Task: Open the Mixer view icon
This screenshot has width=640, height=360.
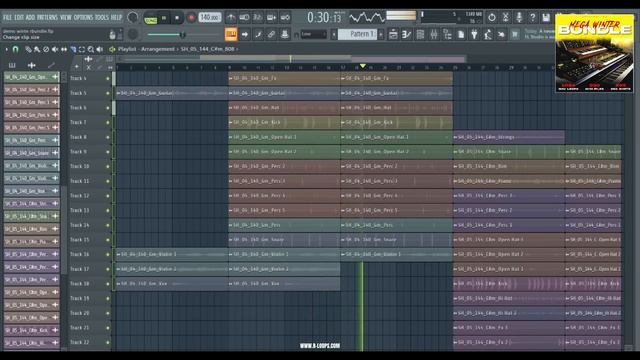Action: (433, 35)
